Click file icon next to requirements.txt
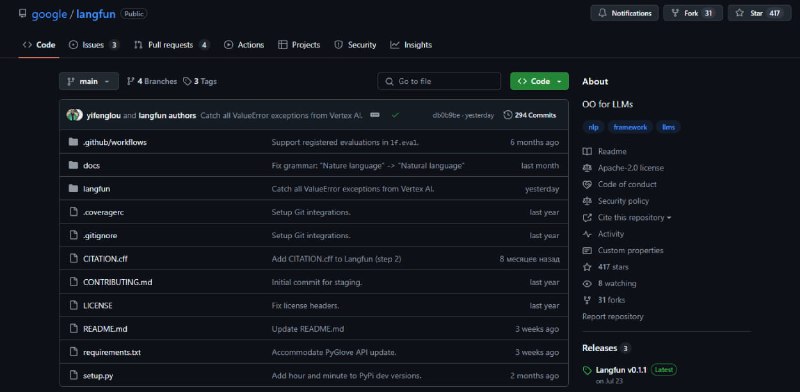The height and width of the screenshot is (392, 800). [73, 352]
